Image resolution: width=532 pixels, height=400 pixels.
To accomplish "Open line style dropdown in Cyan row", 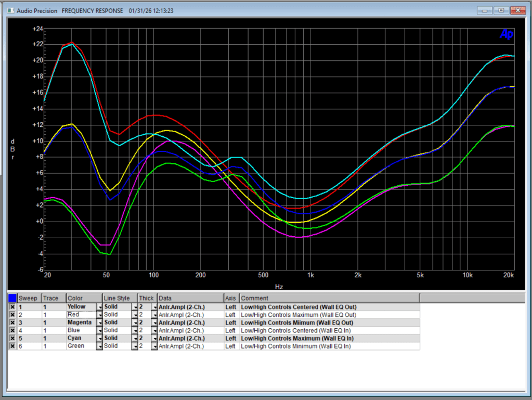I will click(135, 338).
